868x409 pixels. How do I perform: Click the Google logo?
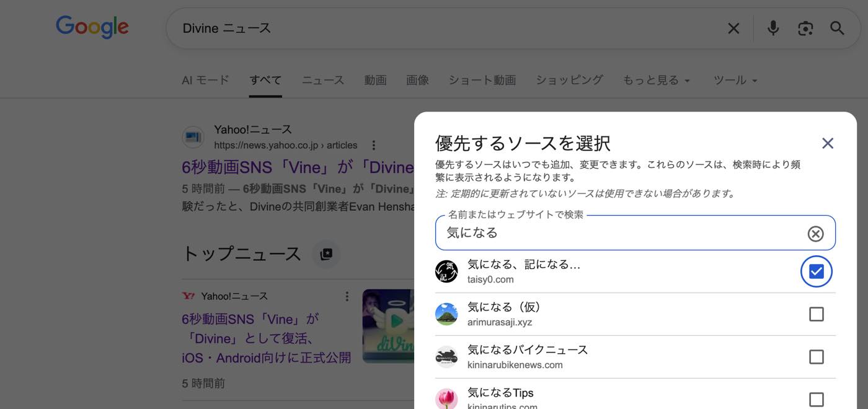(x=92, y=27)
